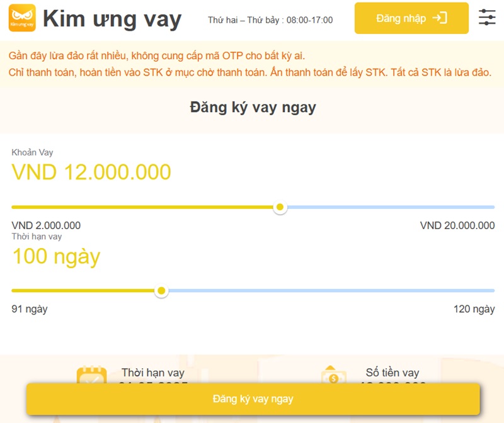Select the 100 ngày duration value

pos(56,257)
